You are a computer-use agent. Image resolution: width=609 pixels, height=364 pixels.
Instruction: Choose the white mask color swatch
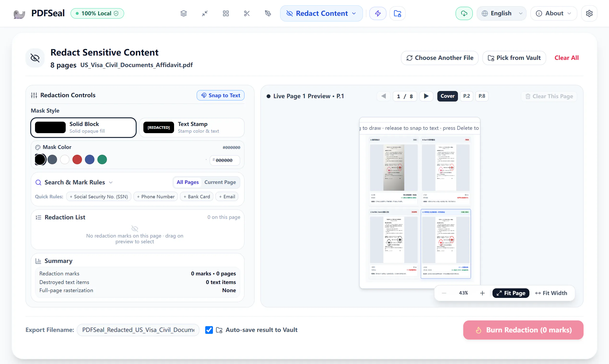64,160
